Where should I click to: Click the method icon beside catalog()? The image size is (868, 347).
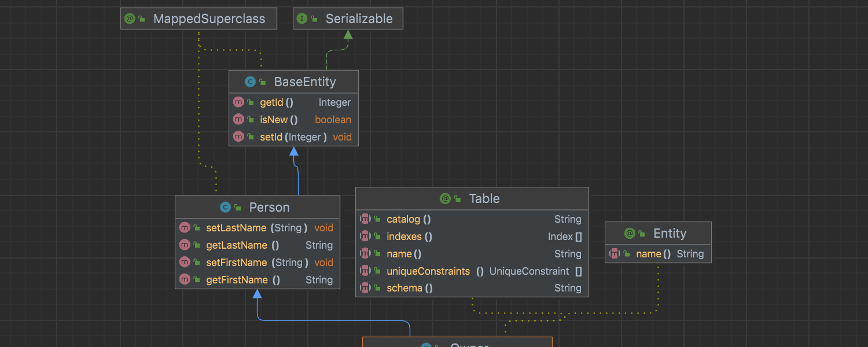365,219
